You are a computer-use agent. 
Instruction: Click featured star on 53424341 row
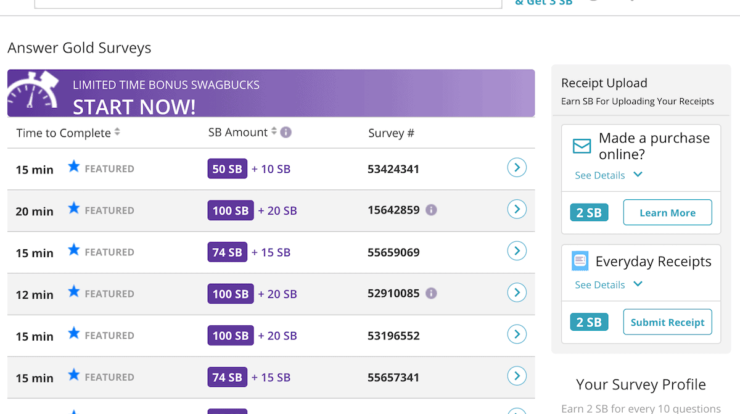74,166
